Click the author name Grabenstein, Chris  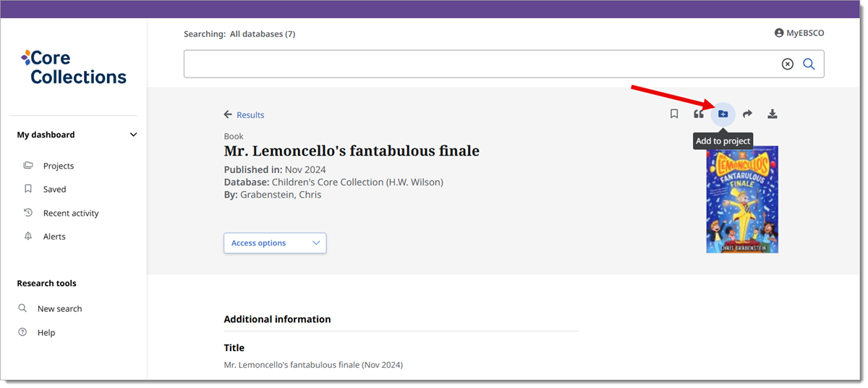[x=281, y=195]
